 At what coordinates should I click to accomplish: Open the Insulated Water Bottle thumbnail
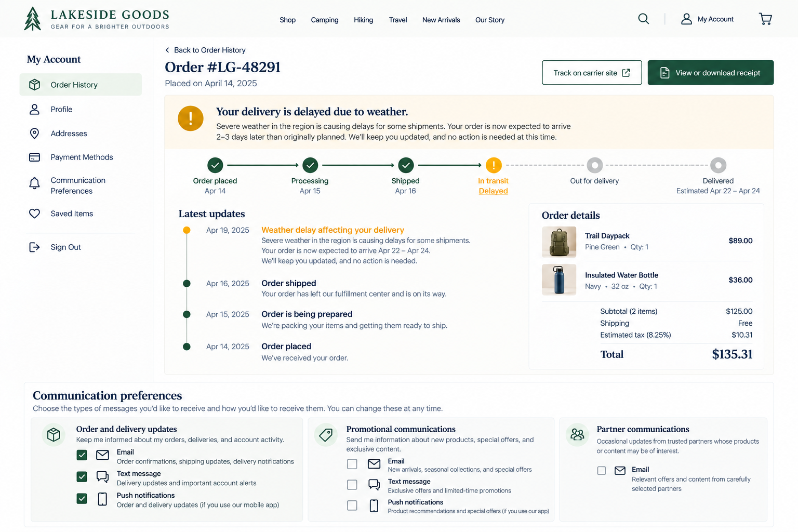559,280
